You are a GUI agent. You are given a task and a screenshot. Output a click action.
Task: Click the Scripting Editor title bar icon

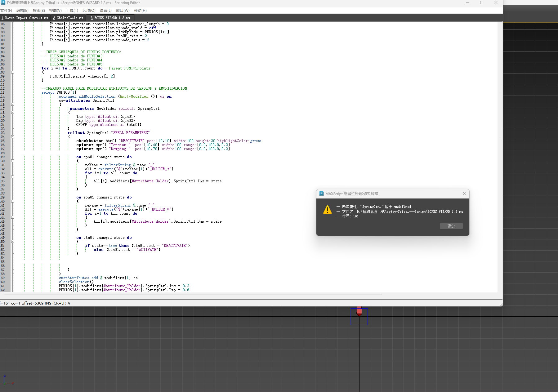pyautogui.click(x=3, y=3)
